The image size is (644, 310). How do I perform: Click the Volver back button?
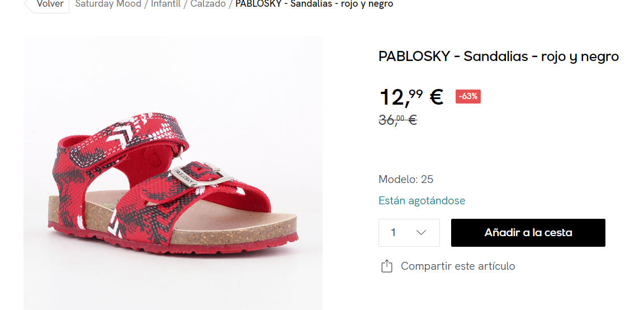click(46, 5)
